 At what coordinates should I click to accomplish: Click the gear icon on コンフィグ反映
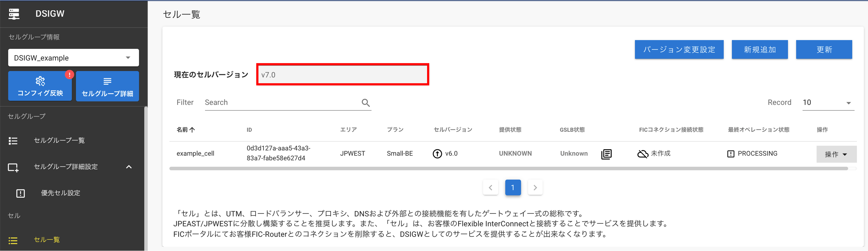[x=40, y=81]
